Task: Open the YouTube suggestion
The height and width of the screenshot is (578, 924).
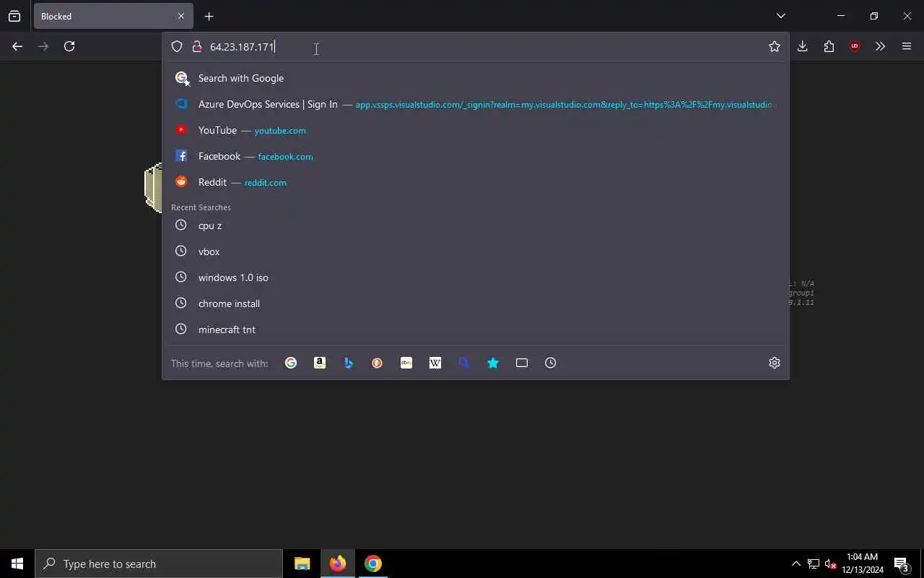Action: (x=476, y=130)
